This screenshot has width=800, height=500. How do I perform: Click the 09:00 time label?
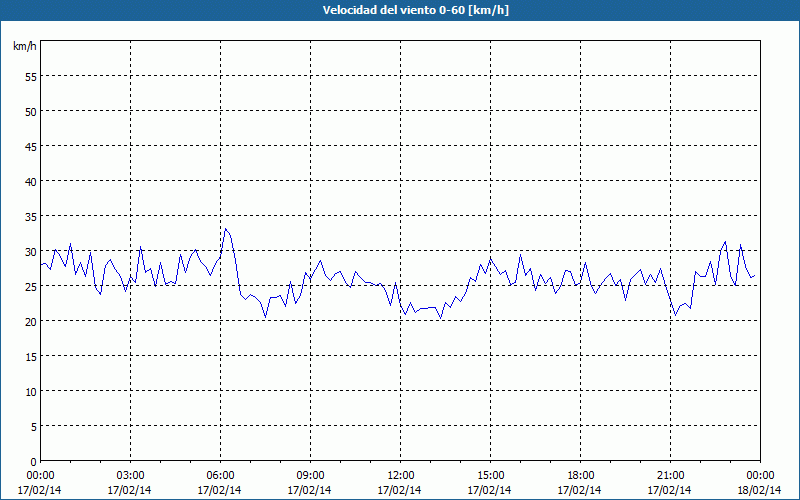coord(310,476)
